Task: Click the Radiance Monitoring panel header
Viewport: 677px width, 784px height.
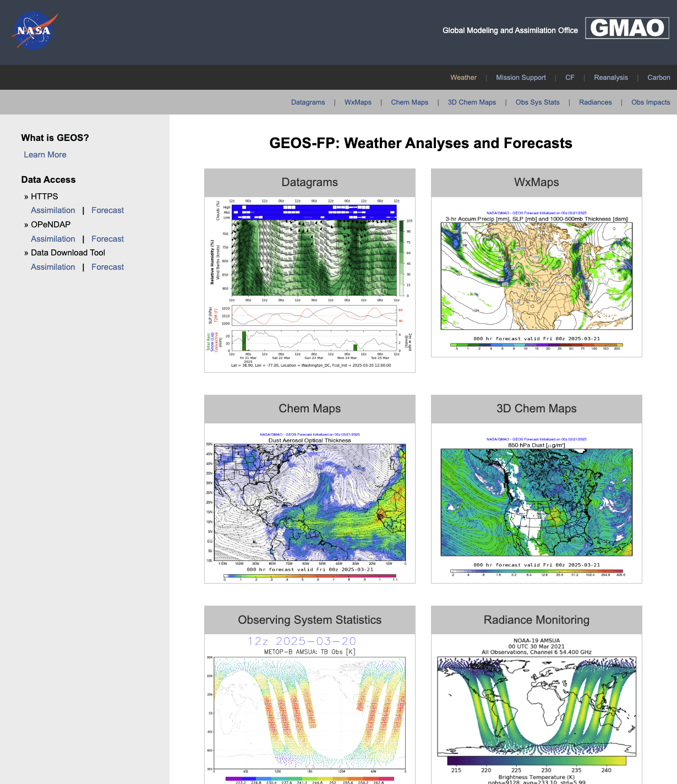Action: (537, 620)
